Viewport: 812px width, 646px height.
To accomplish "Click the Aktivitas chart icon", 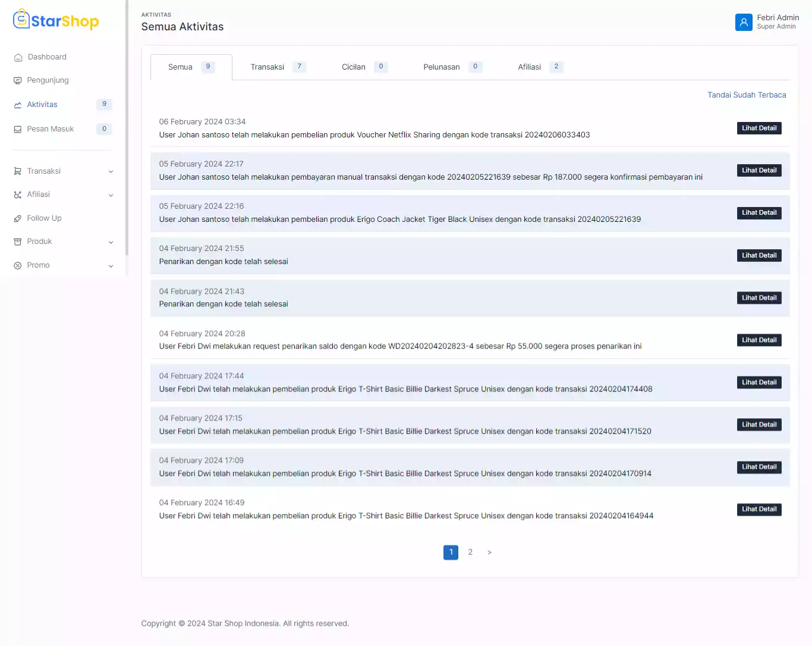I will [x=18, y=105].
